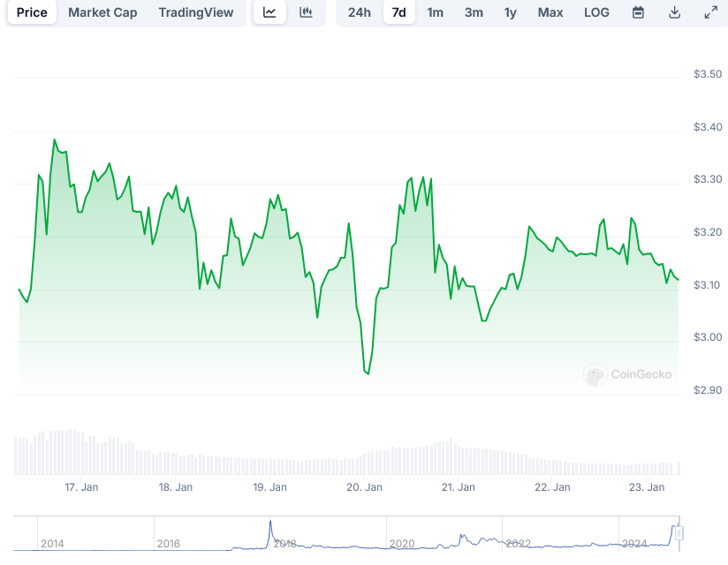
Task: Open the calendar date range picker
Action: click(x=638, y=12)
